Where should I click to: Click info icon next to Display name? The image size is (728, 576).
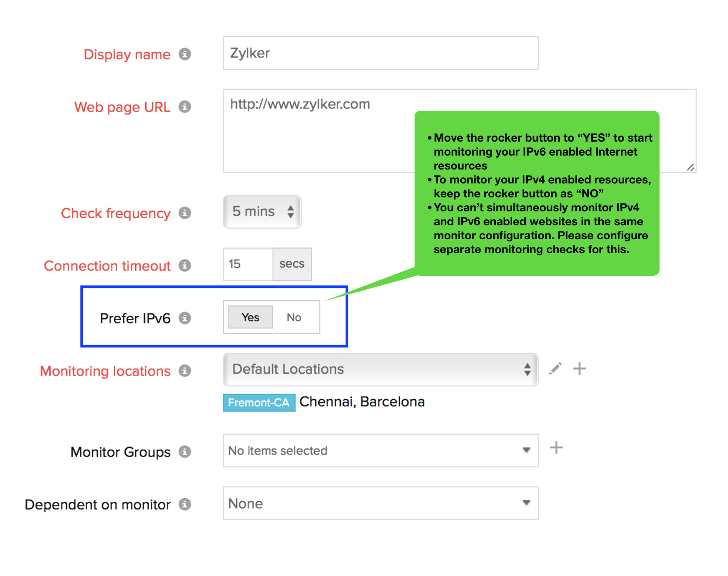click(185, 54)
